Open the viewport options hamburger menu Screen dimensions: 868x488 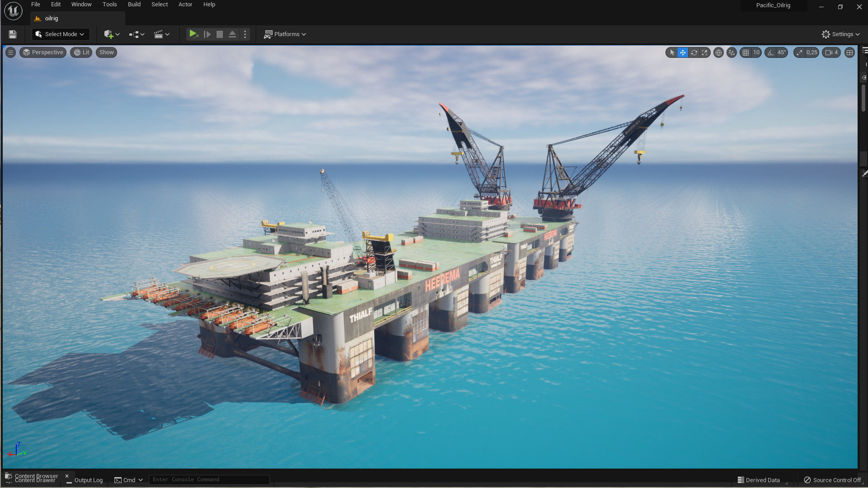pyautogui.click(x=10, y=52)
